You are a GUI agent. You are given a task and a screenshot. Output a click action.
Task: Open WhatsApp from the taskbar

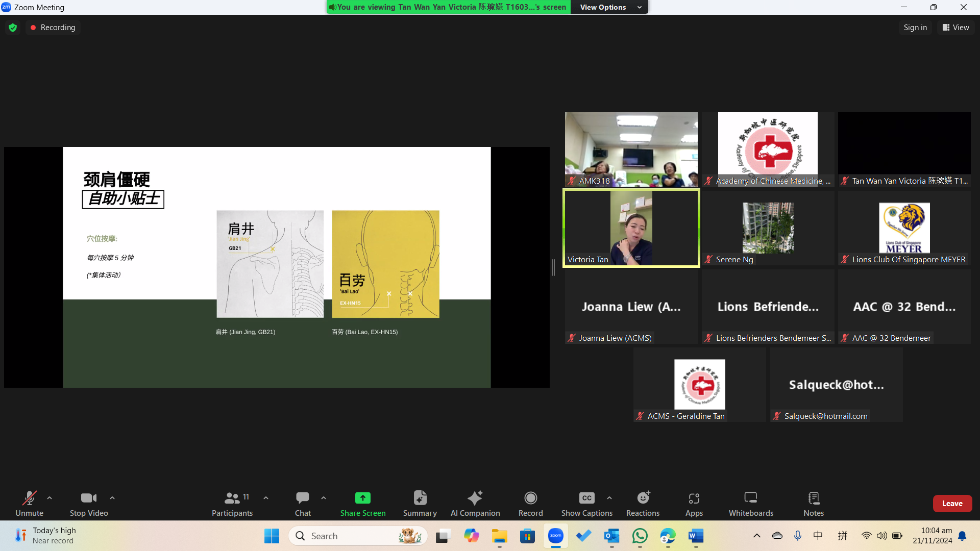pyautogui.click(x=640, y=536)
